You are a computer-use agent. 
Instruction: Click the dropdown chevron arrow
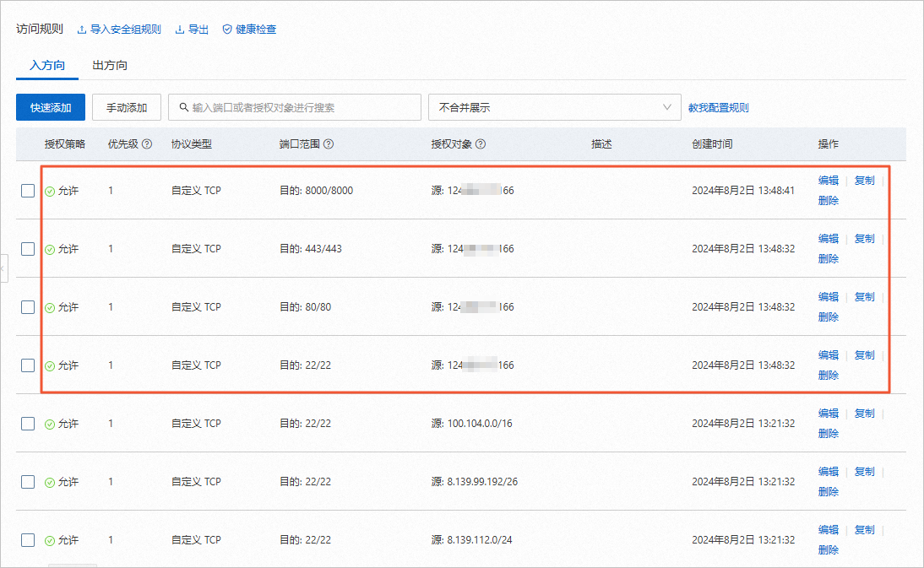[x=667, y=107]
